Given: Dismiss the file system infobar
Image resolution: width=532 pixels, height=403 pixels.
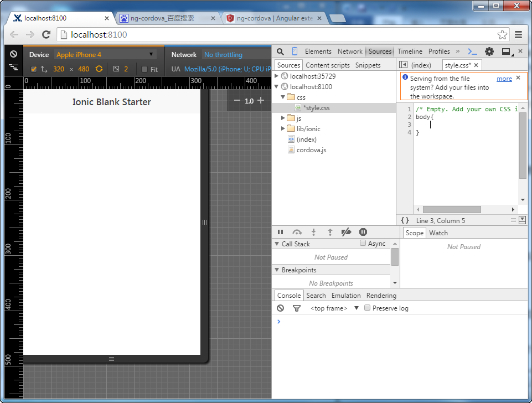Looking at the screenshot, I should [x=518, y=77].
